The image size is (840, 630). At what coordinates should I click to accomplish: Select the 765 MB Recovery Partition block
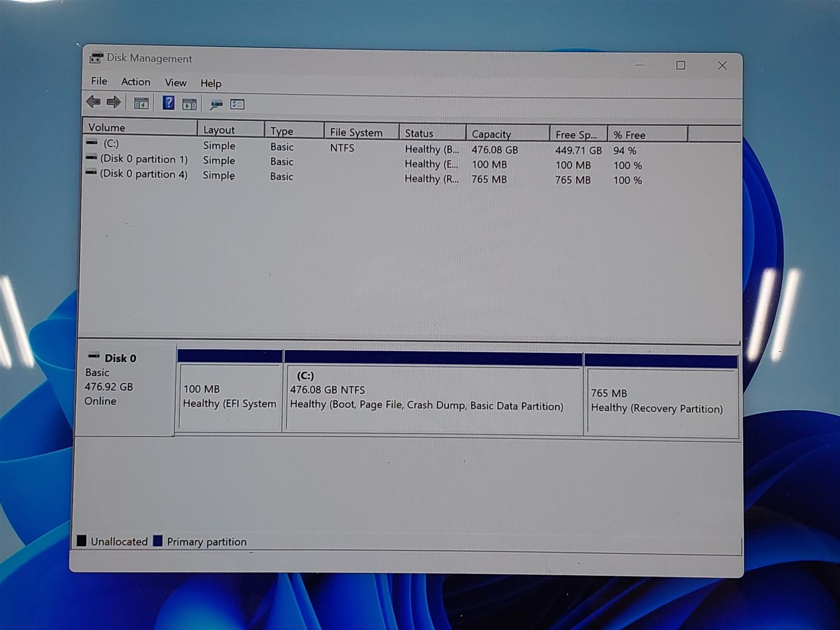tap(661, 396)
